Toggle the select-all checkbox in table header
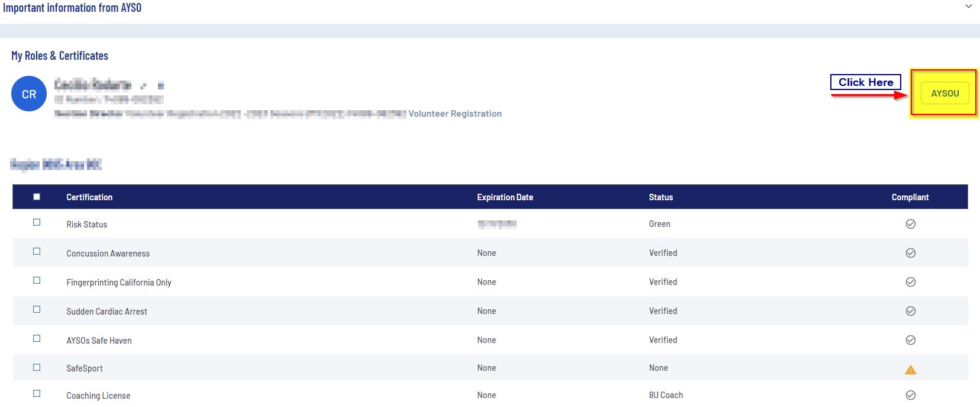The width and height of the screenshot is (980, 407). click(x=37, y=197)
